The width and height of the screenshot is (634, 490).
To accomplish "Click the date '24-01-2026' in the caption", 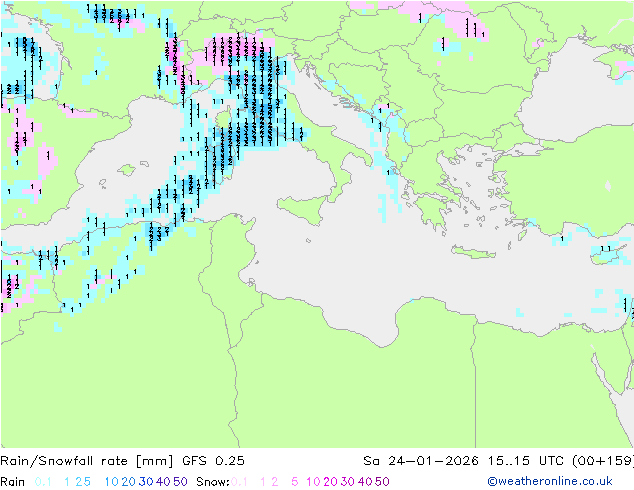I will pyautogui.click(x=433, y=461).
